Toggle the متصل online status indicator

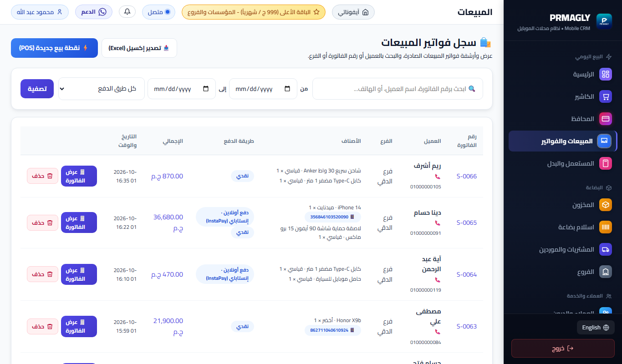click(158, 12)
